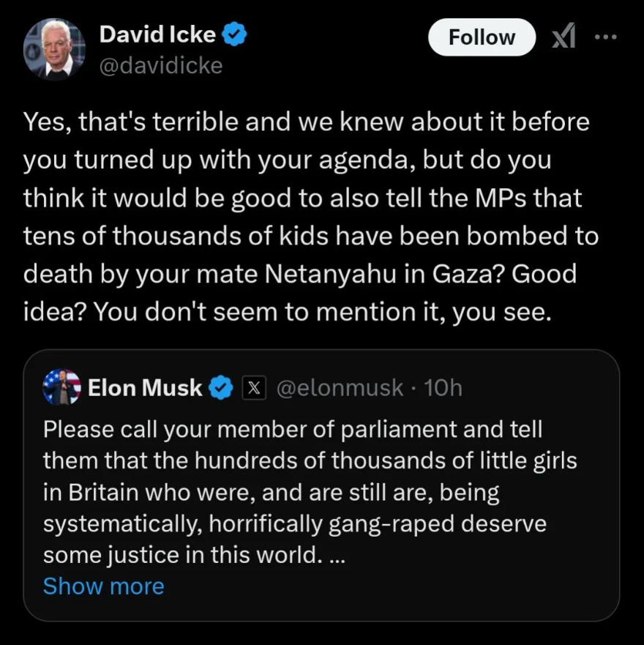Screen dimensions: 644x645
Task: Open Elon Musk's avatar in the quoted post
Action: pyautogui.click(x=61, y=387)
